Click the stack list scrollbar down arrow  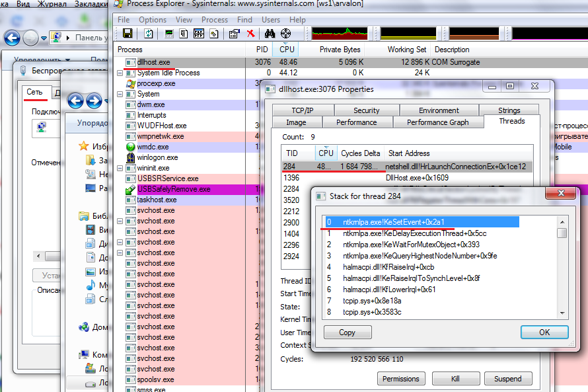(x=562, y=313)
